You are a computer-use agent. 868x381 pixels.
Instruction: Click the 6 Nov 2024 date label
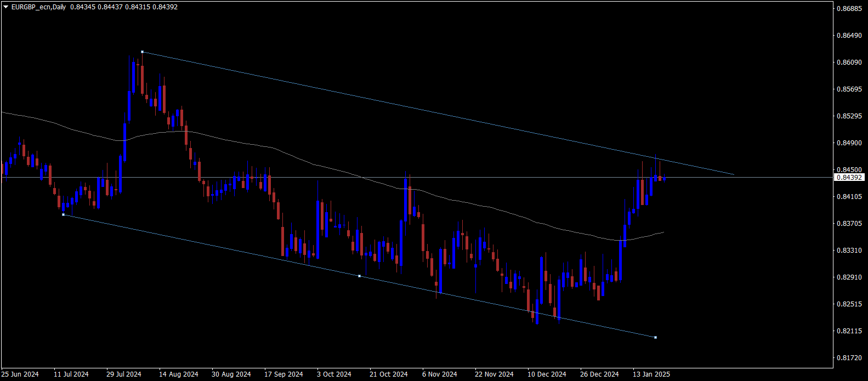440,374
